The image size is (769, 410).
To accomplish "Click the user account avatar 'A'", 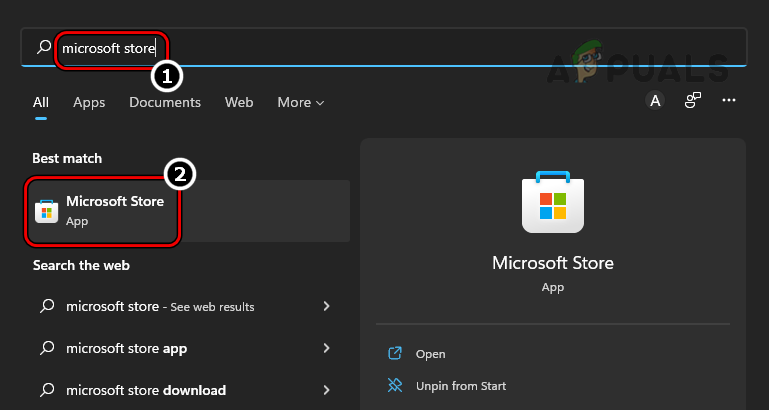I will pos(655,101).
